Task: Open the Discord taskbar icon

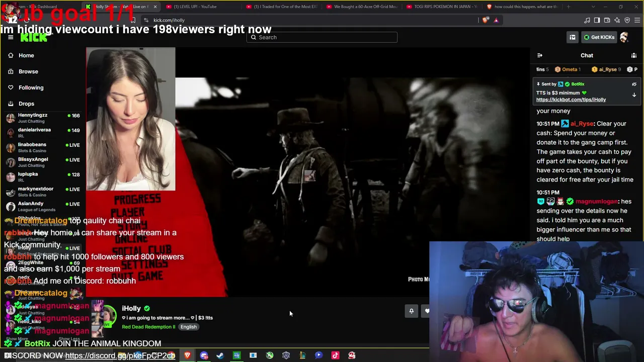Action: click(204, 355)
